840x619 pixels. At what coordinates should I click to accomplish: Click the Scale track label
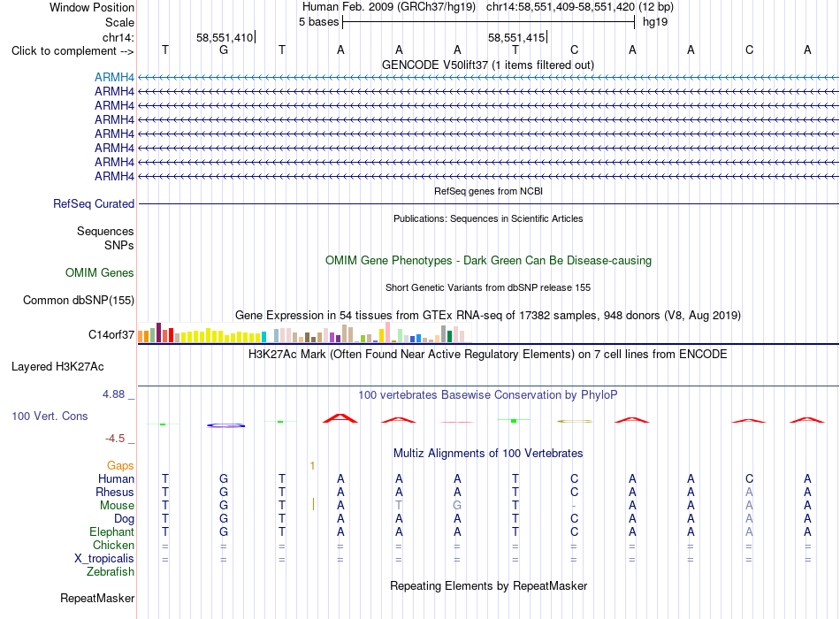pos(120,22)
